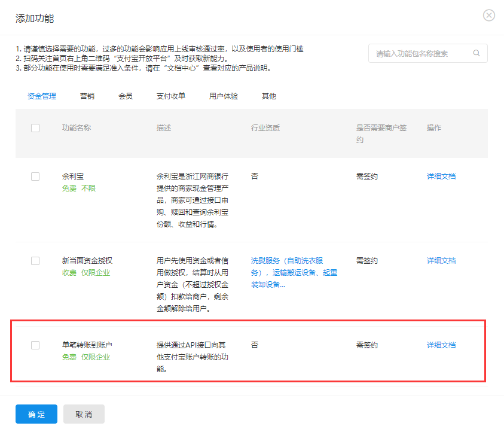Open the 支付收单 tab
Screen dimensions: 504x429
click(x=171, y=96)
